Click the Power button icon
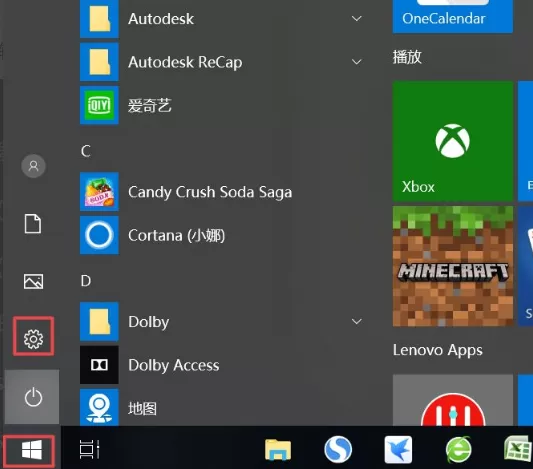The height and width of the screenshot is (469, 533). 33,397
